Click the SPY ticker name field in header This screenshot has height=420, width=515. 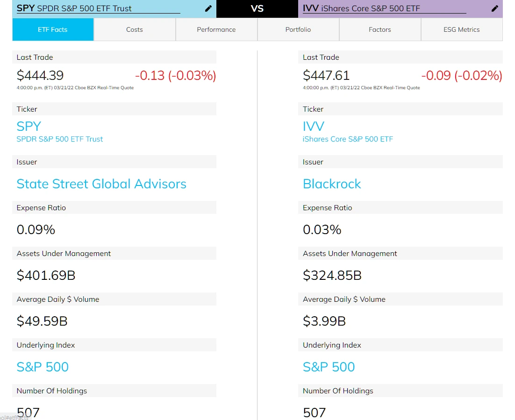98,8
